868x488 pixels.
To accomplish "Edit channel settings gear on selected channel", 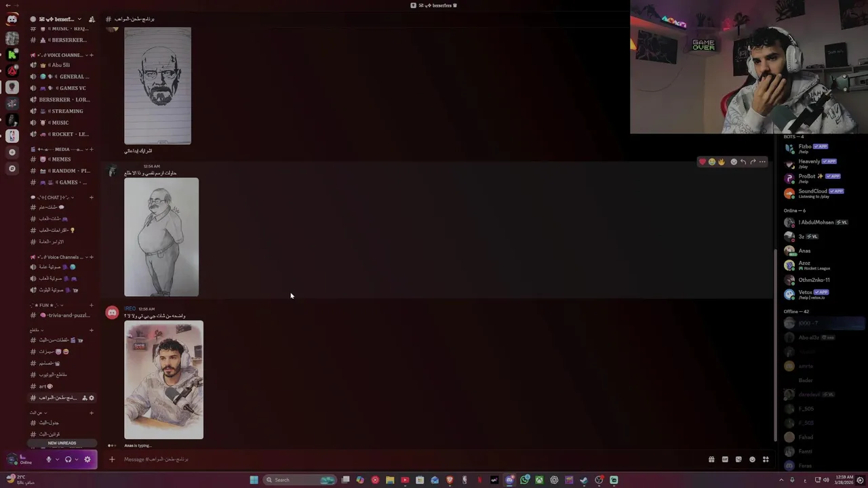I will 92,398.
